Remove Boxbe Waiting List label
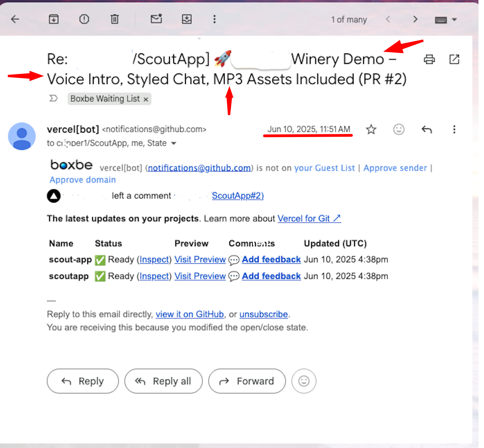The height and width of the screenshot is (448, 484). pyautogui.click(x=146, y=99)
